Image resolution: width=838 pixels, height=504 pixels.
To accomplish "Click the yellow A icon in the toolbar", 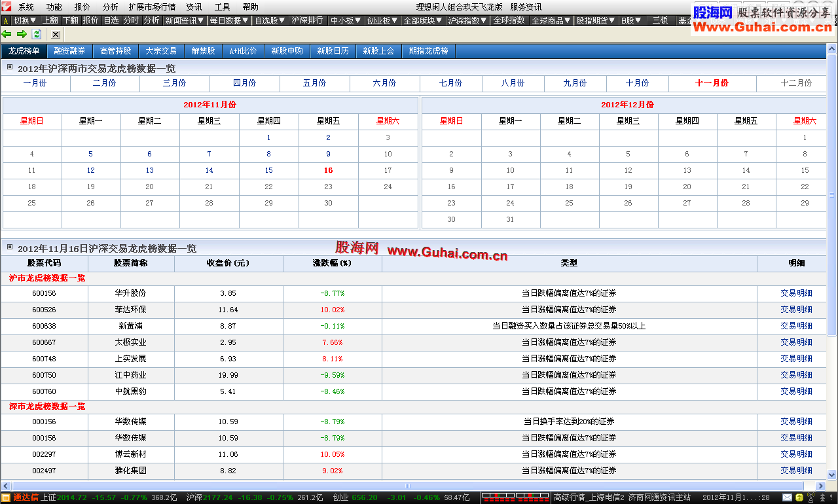I will (x=6, y=21).
